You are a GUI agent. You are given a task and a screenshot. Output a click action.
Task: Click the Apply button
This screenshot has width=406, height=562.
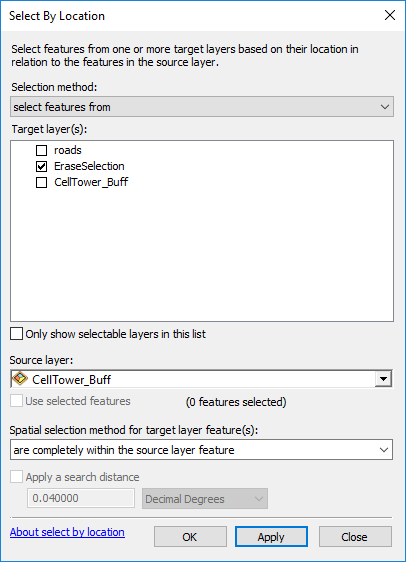(x=271, y=537)
